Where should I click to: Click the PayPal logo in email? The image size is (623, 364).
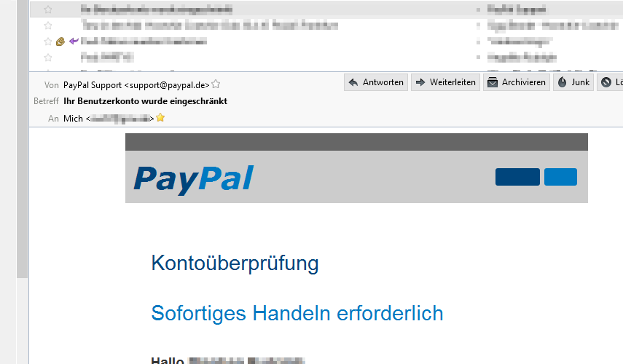coord(194,179)
